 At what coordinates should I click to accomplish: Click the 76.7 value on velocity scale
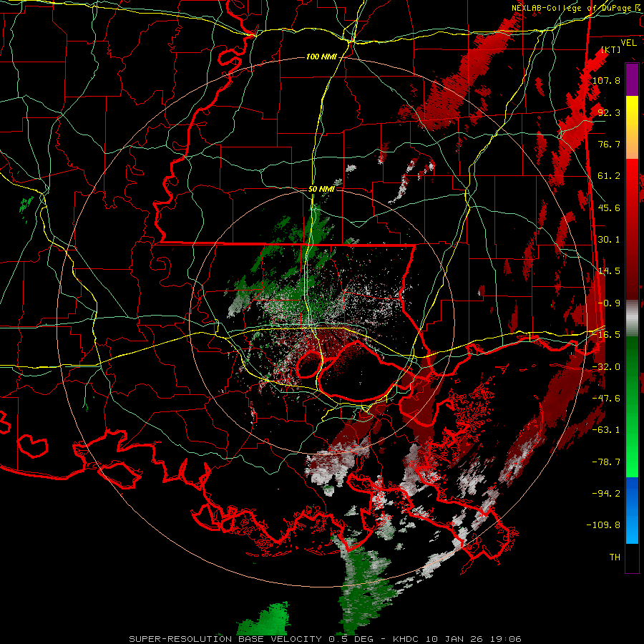point(609,144)
